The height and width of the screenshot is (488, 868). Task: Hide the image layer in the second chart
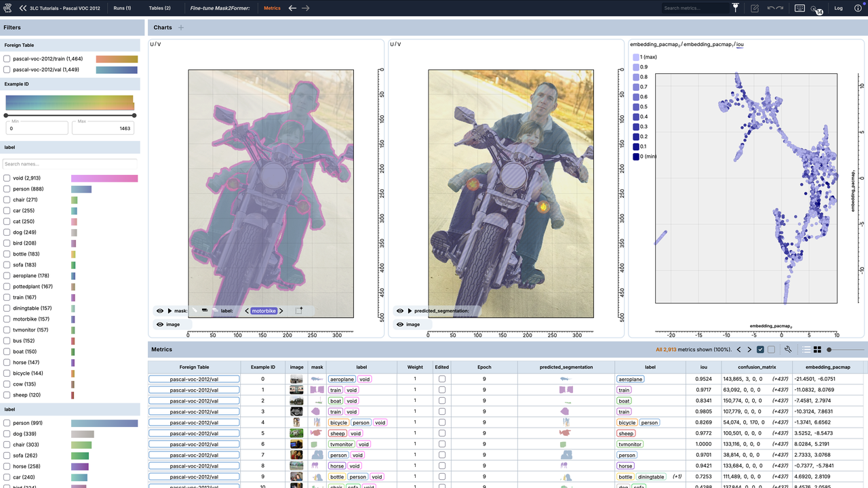tap(400, 325)
